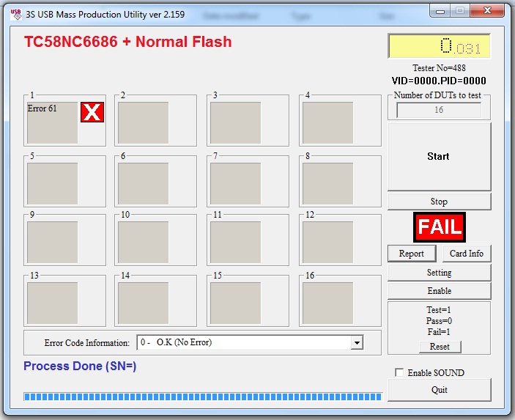The image size is (515, 420).
Task: Open the Setting button
Action: click(439, 273)
